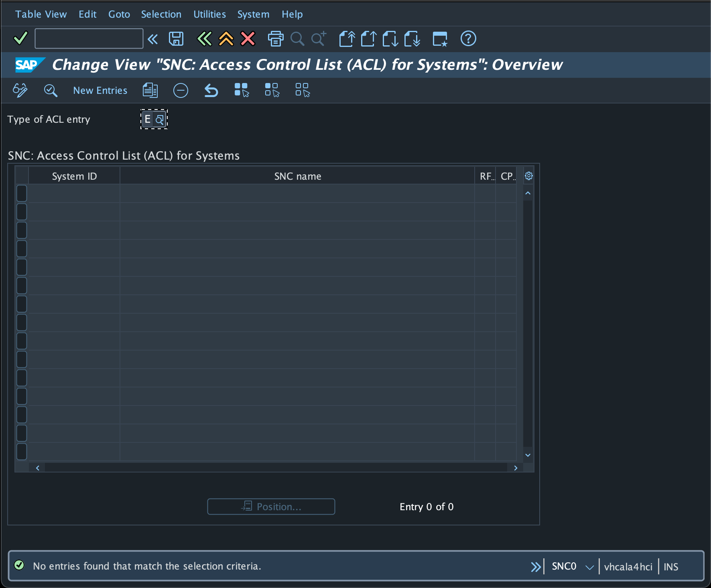Screen dimensions: 711x588
Task: Open table settings gear icon
Action: pos(528,176)
